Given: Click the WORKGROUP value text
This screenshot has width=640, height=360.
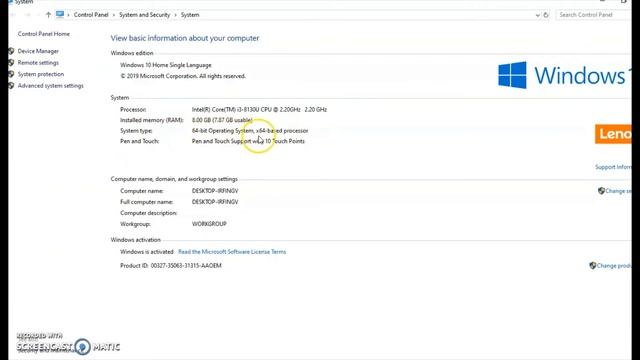Looking at the screenshot, I should (x=209, y=224).
